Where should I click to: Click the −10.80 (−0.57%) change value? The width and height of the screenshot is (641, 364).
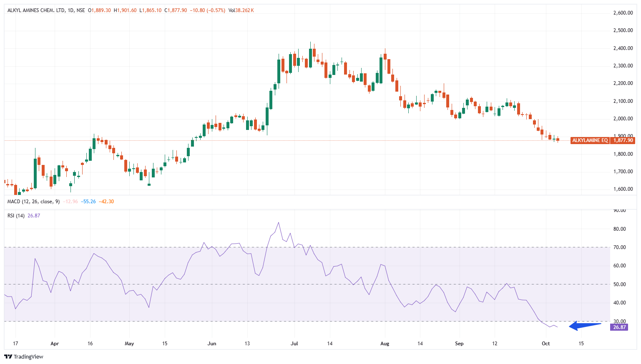[x=207, y=10]
